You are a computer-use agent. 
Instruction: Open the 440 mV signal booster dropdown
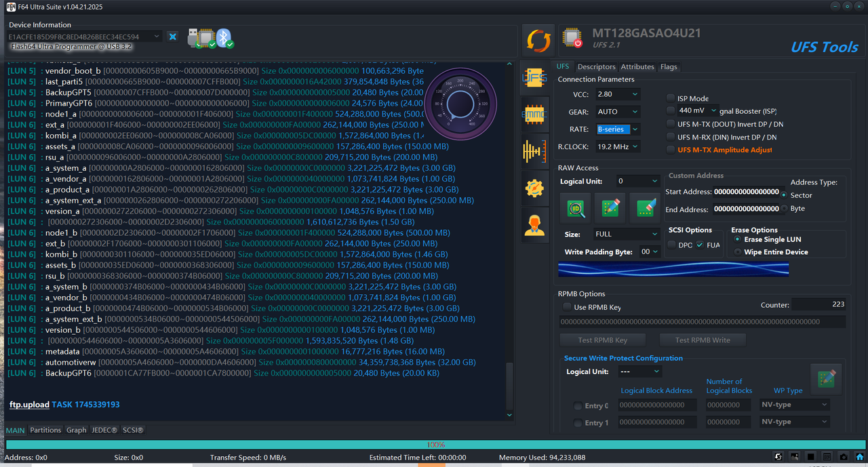pyautogui.click(x=697, y=110)
